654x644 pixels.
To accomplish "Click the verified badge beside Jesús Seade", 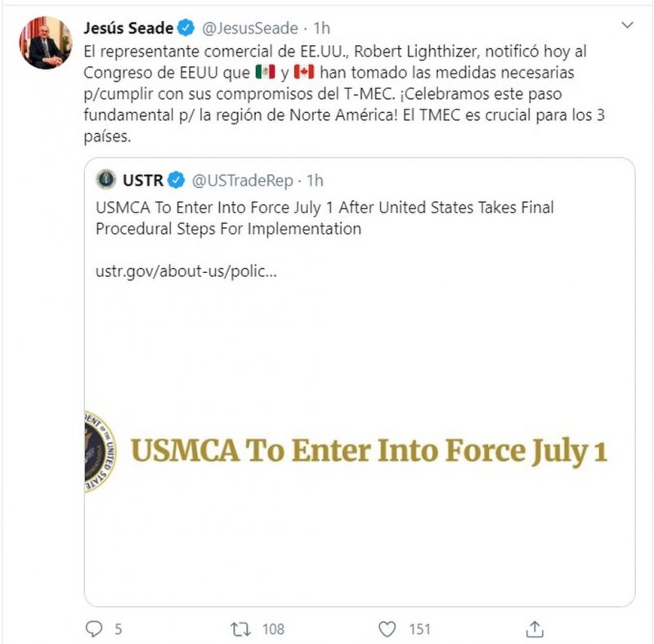I will (186, 29).
